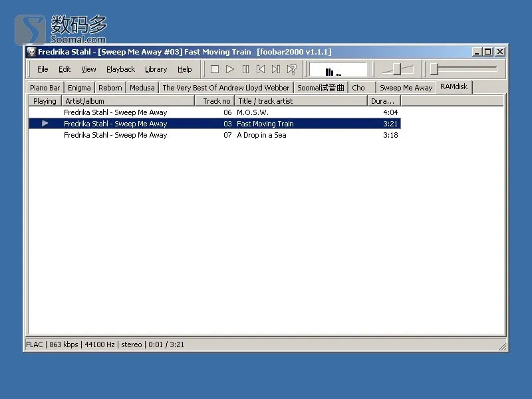Viewport: 532px width, 399px height.
Task: Select the RAMdisk playlist tab
Action: (x=454, y=87)
